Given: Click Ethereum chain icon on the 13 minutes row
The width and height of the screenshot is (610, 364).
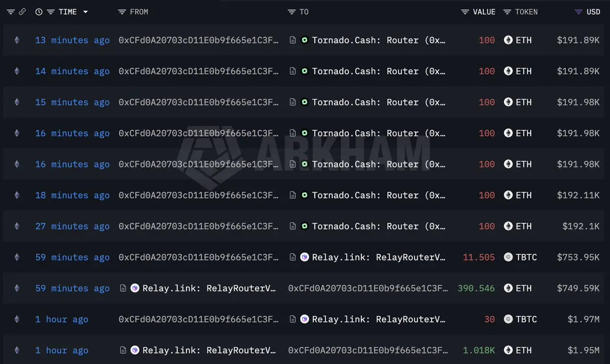Looking at the screenshot, I should 17,40.
